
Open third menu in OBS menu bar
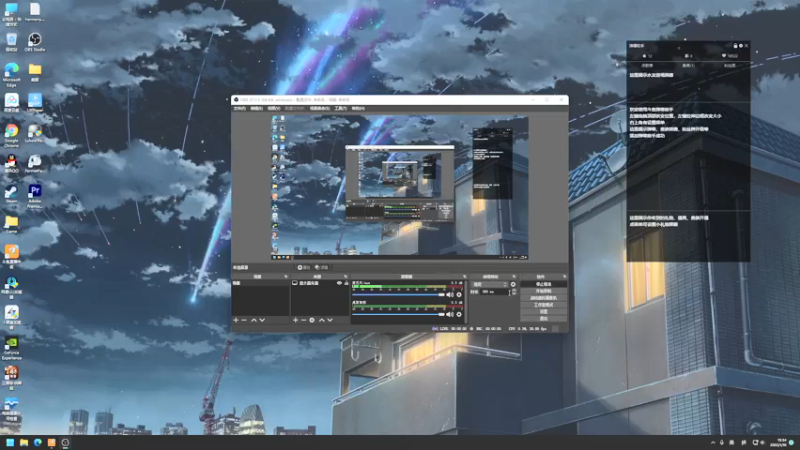tap(273, 108)
